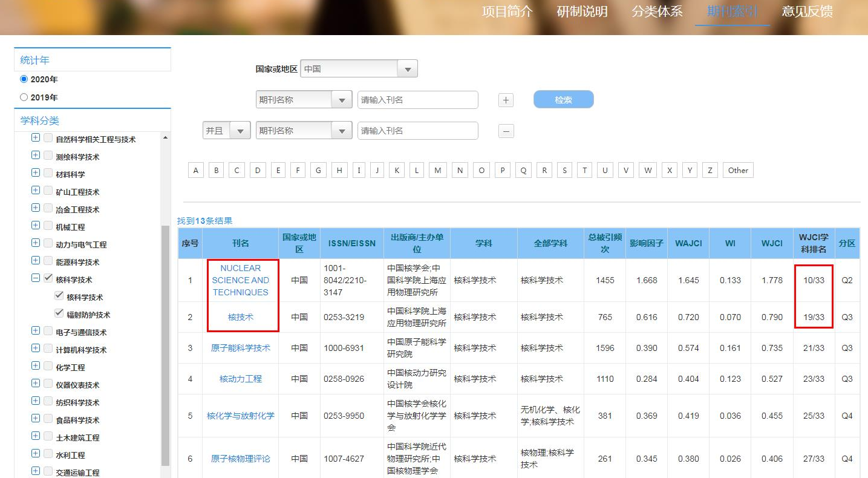Select the 2019年 statistics year
Image resolution: width=868 pixels, height=478 pixels.
[24, 97]
